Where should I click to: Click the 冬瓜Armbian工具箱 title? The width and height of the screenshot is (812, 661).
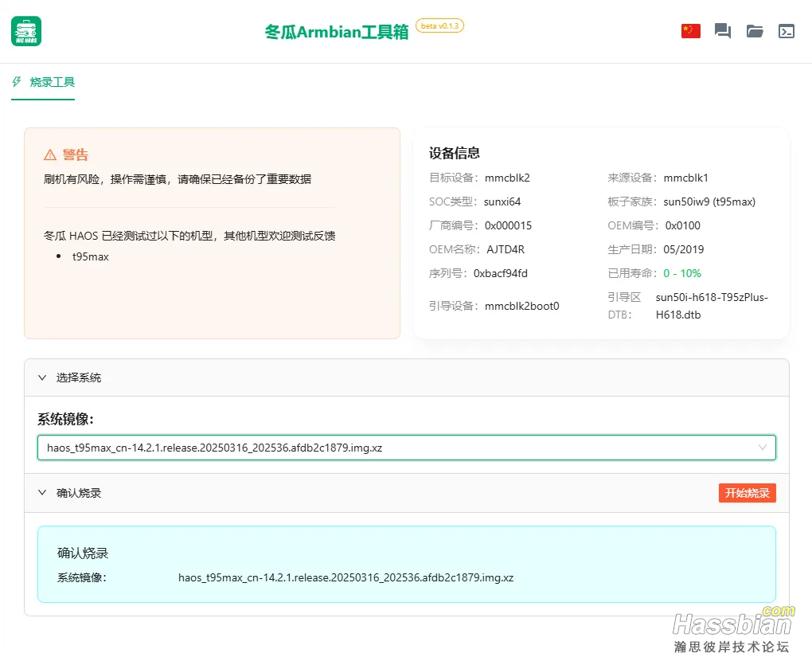[x=337, y=32]
